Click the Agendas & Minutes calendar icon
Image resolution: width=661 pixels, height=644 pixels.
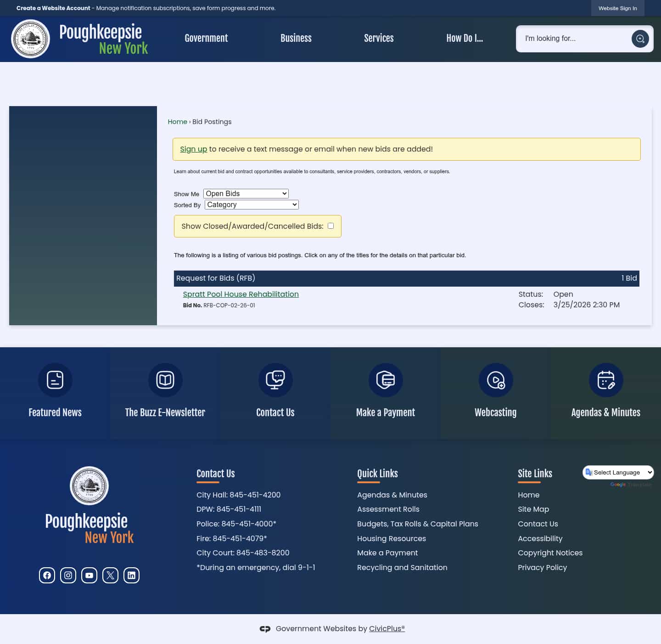point(605,380)
